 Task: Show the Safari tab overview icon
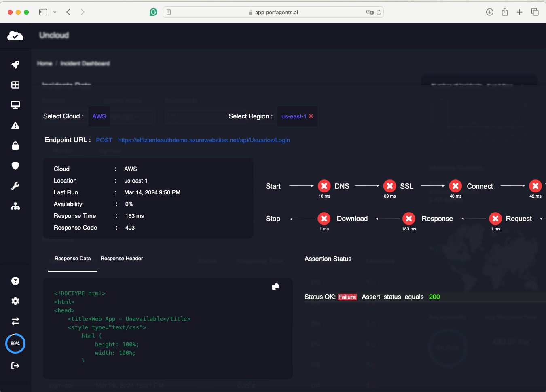[x=535, y=12]
